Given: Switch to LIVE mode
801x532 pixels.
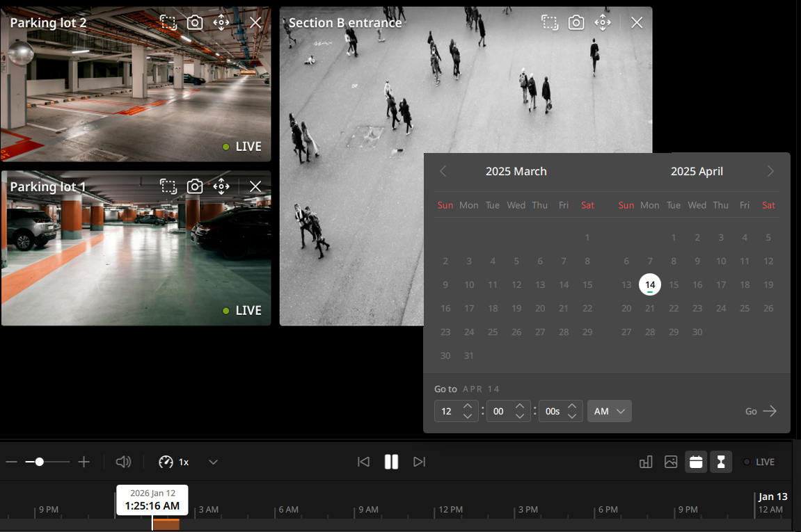Looking at the screenshot, I should tap(759, 462).
